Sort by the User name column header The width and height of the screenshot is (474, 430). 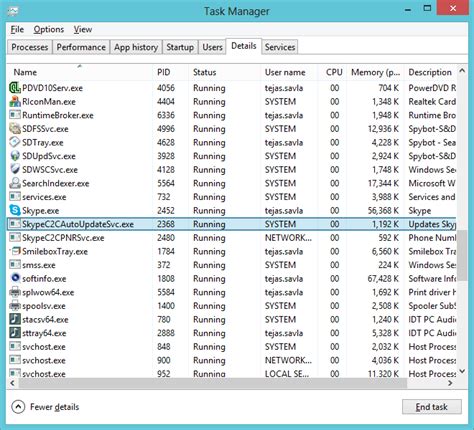[x=289, y=72]
